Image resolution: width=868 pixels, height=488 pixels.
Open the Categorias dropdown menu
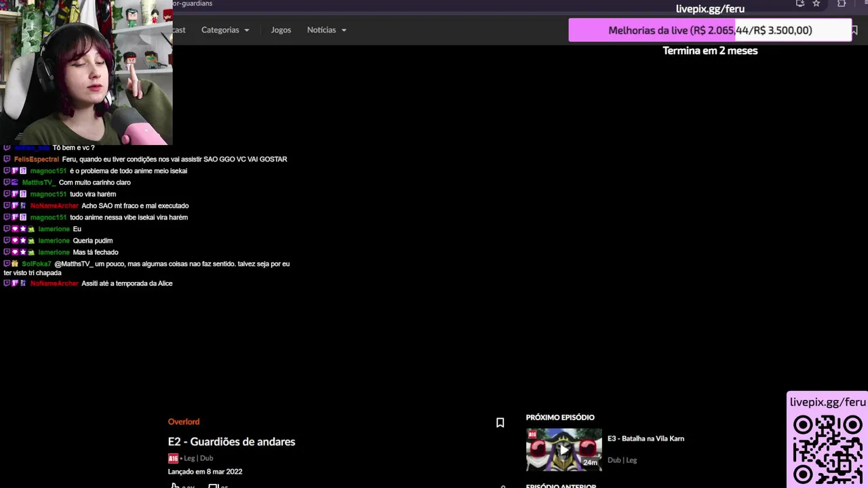pos(225,30)
